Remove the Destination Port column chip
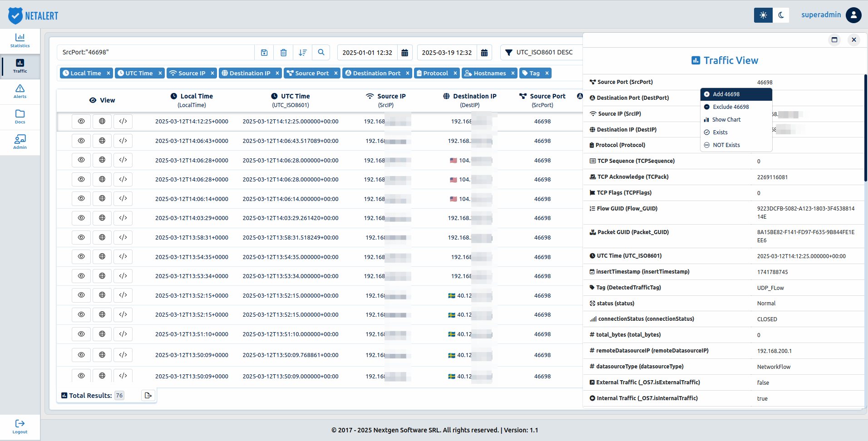This screenshot has height=441, width=868. [x=407, y=73]
